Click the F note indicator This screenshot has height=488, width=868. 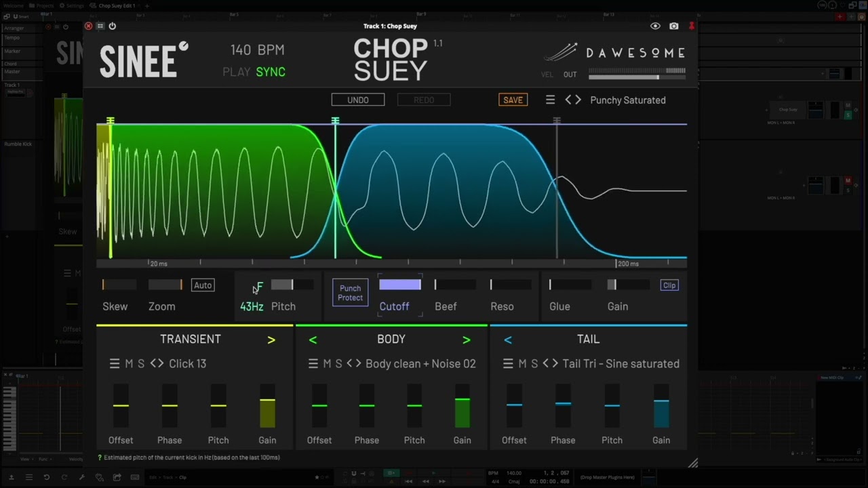pyautogui.click(x=260, y=287)
